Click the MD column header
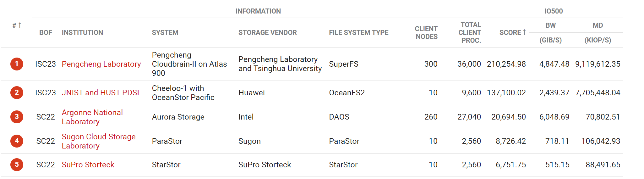The height and width of the screenshot is (179, 644). click(x=598, y=25)
